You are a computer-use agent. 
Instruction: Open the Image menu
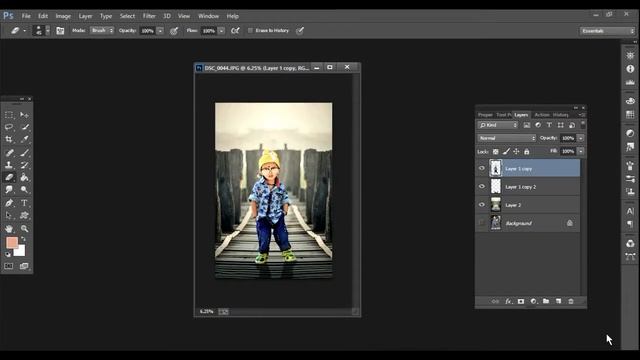click(x=63, y=16)
